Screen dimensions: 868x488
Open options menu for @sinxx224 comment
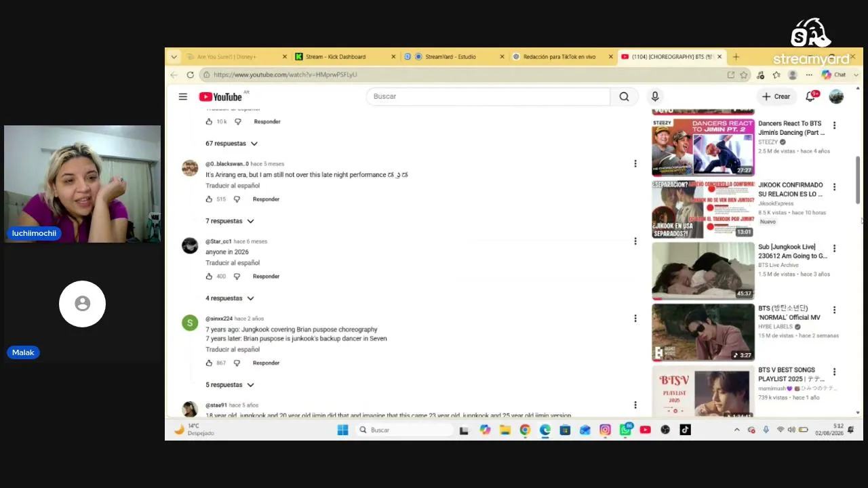click(x=635, y=318)
